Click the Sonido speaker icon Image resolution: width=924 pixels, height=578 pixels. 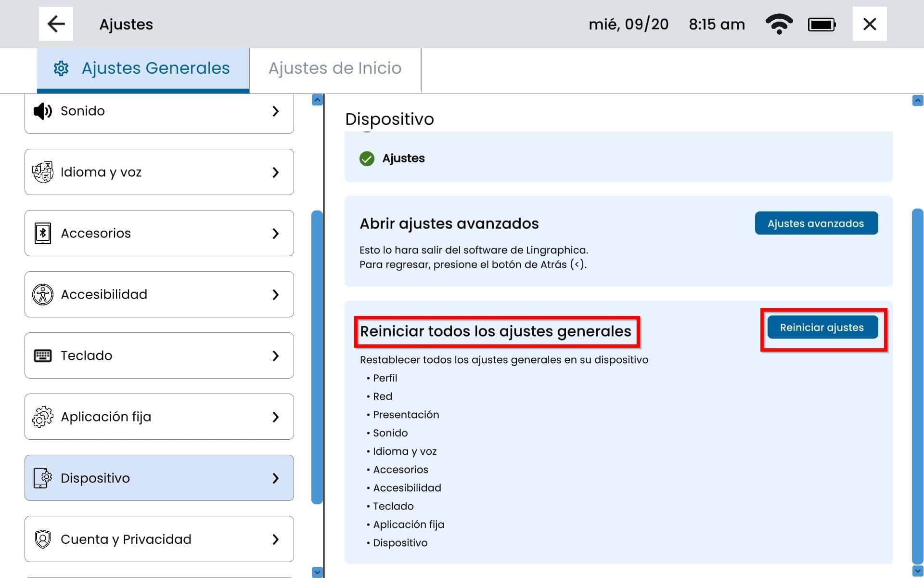click(x=42, y=111)
